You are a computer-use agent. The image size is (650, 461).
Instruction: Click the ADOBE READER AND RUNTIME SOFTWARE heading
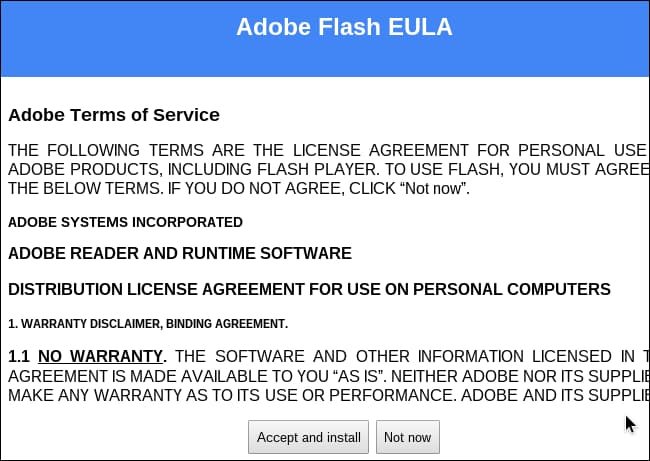pyautogui.click(x=180, y=253)
